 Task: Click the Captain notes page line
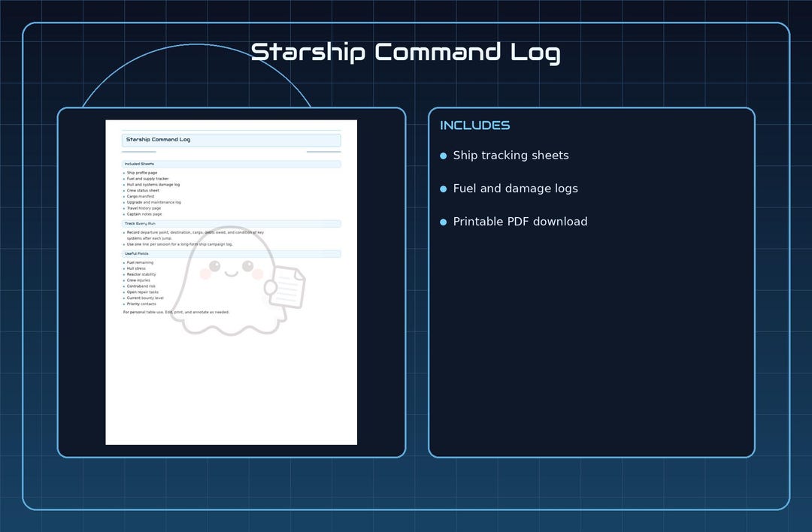[x=144, y=213]
